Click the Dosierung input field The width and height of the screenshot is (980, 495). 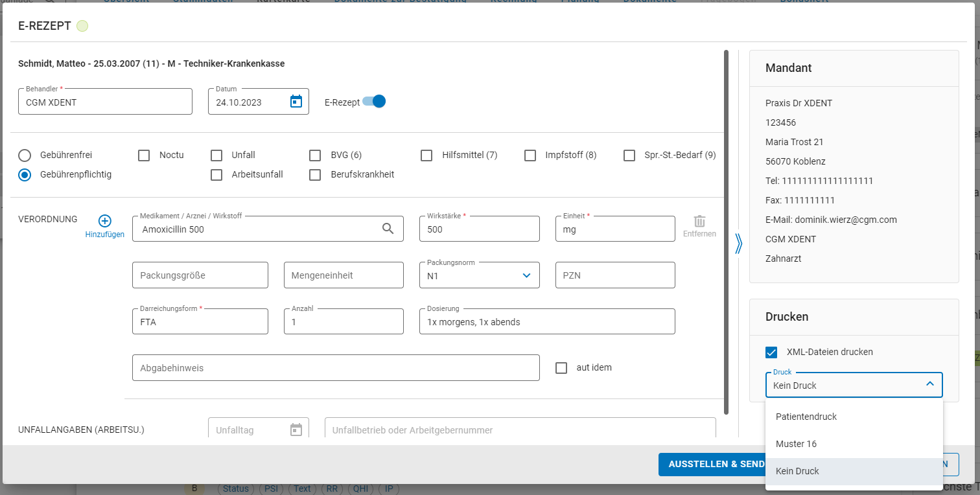[x=547, y=321]
